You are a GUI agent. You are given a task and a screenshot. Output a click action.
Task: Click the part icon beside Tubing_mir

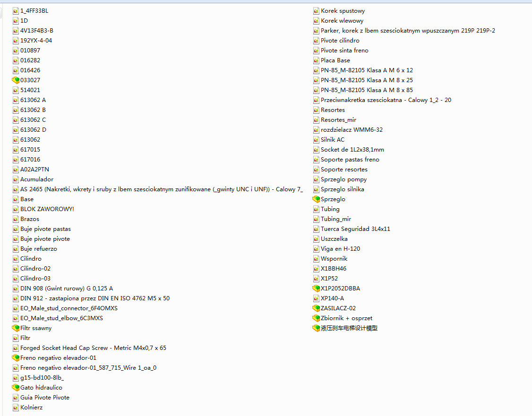click(x=316, y=219)
